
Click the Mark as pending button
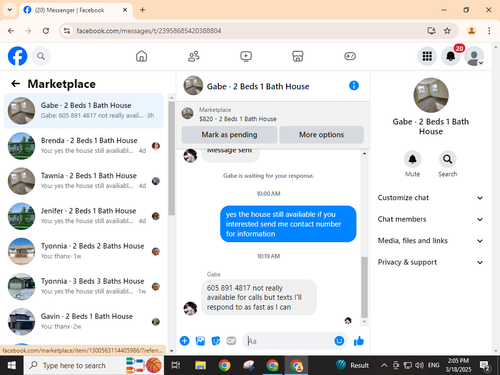tap(229, 135)
